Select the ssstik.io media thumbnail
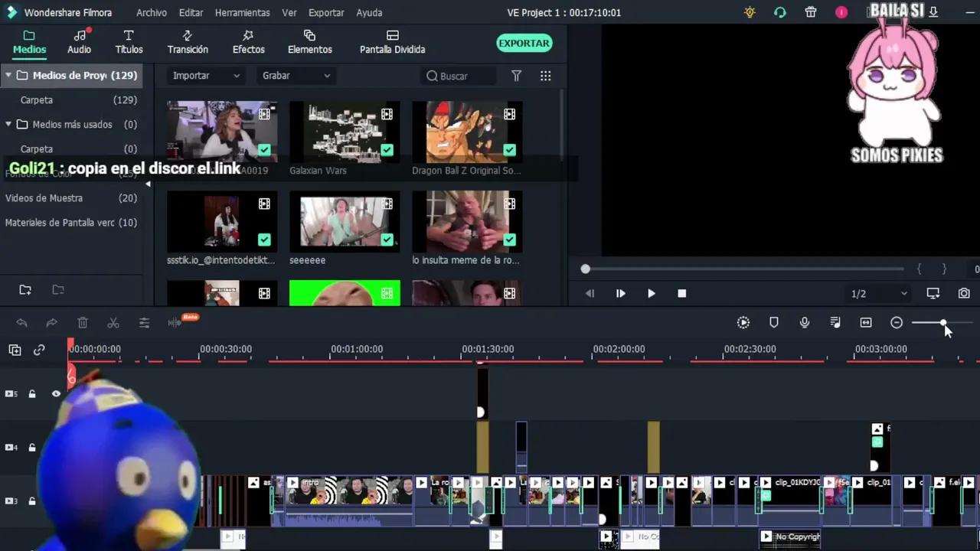 pyautogui.click(x=222, y=221)
